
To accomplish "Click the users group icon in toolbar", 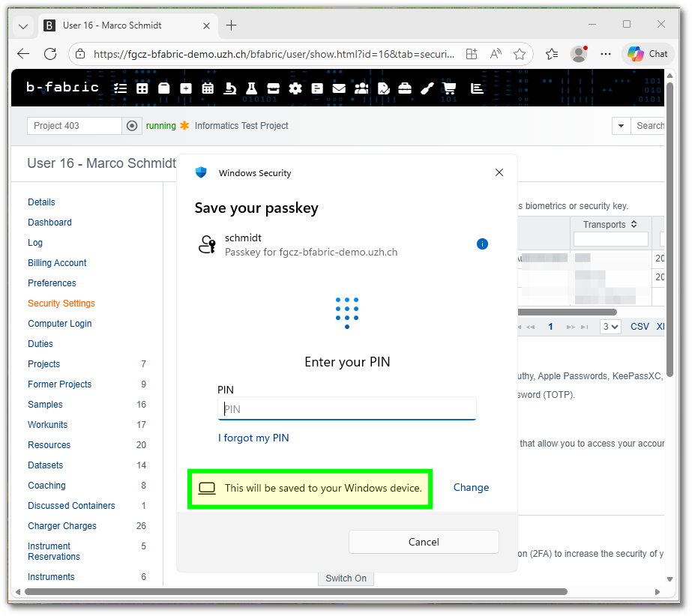I will pyautogui.click(x=361, y=88).
